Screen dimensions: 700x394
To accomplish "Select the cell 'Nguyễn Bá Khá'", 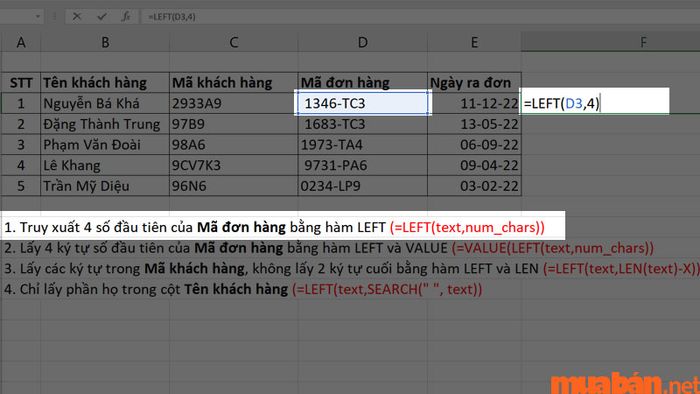I will 105,104.
